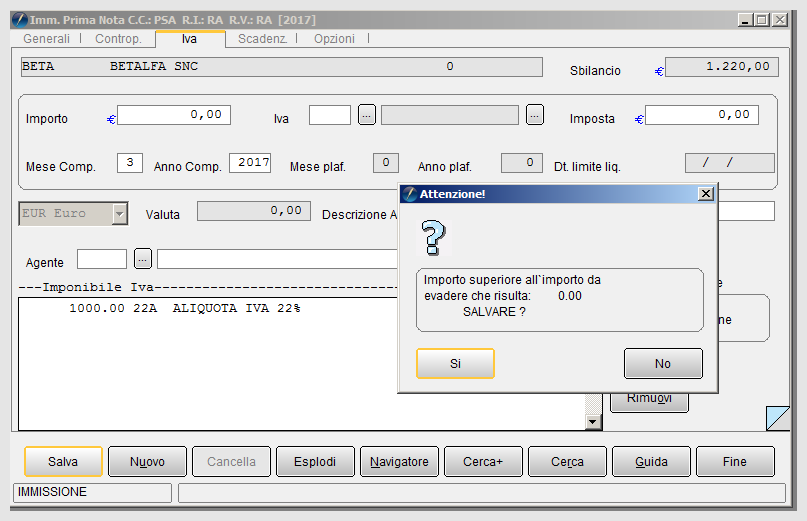Click the Esplodi button
Viewport: 807px width, 521px height.
(315, 461)
